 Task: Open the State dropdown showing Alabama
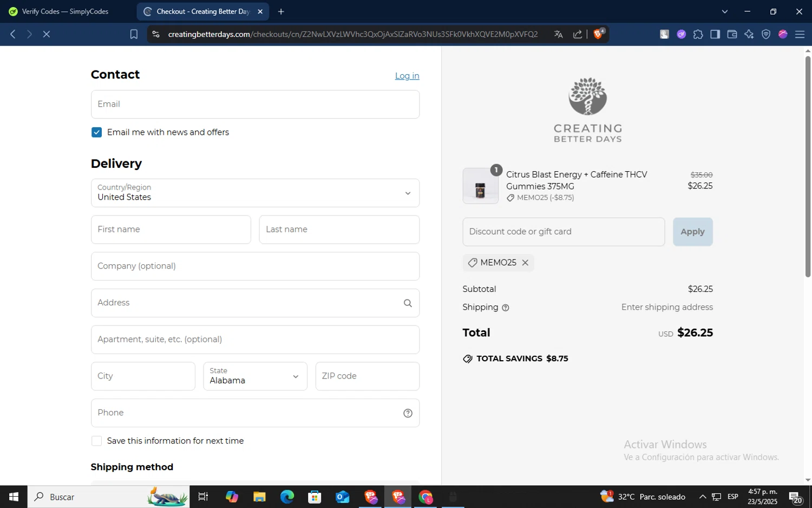pos(255,376)
